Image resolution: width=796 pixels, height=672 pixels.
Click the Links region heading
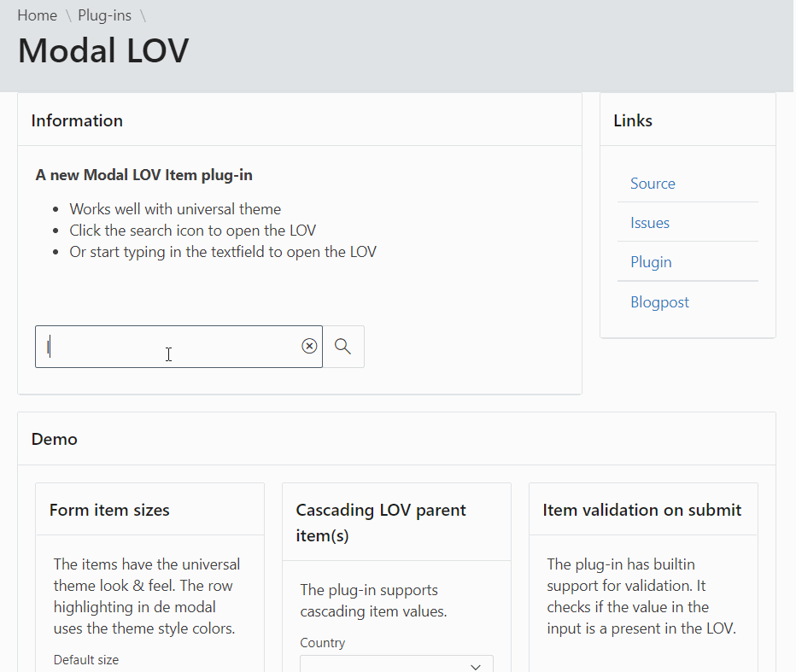click(633, 120)
